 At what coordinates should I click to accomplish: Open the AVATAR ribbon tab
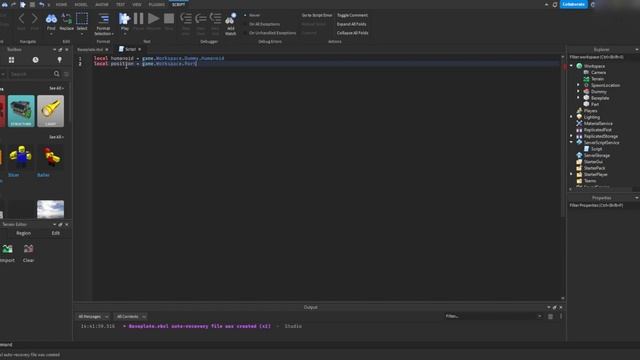click(102, 4)
